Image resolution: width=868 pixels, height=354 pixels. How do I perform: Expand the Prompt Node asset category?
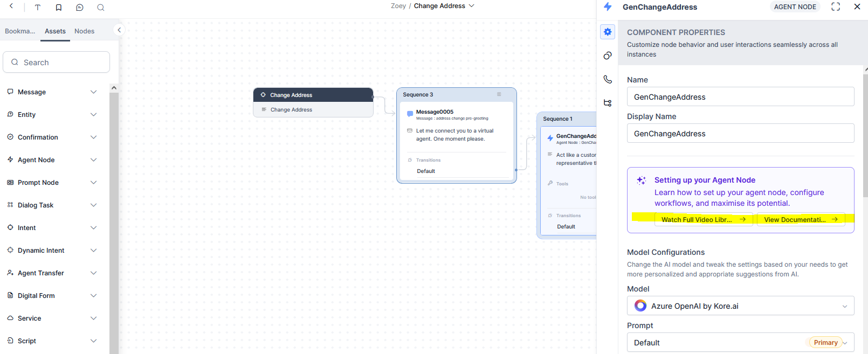coord(94,183)
